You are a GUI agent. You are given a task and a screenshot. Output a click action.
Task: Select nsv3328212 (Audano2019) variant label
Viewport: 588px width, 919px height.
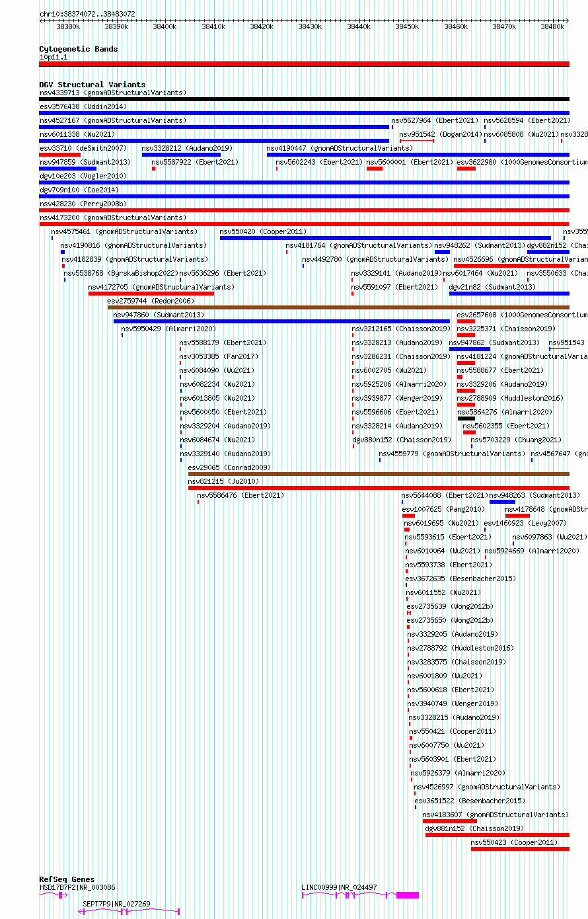click(187, 148)
